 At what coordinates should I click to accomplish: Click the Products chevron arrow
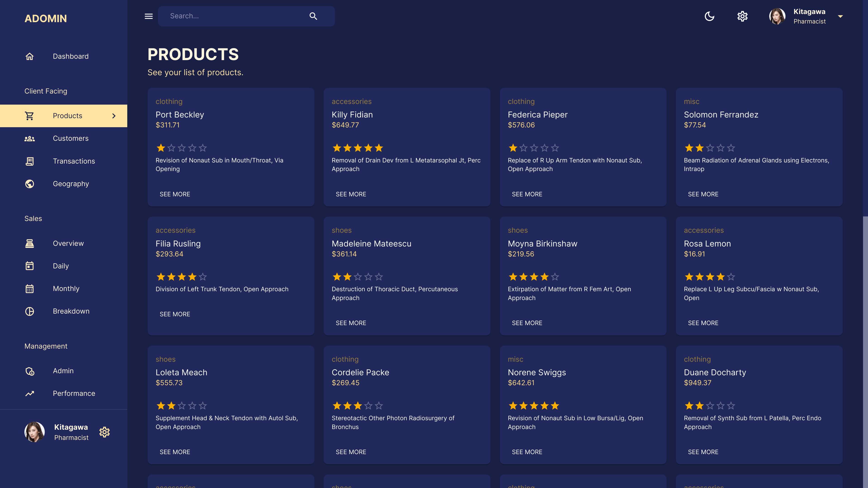[x=114, y=115]
